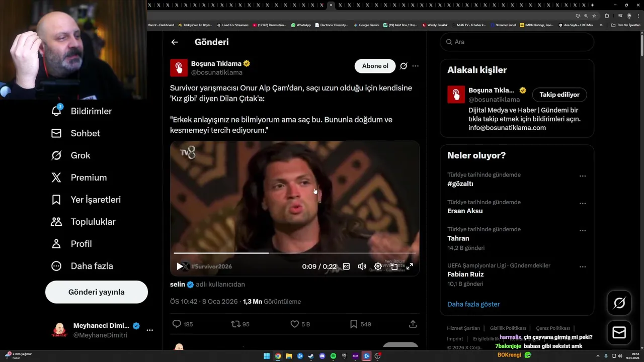
Task: Open Boşuna Tıklama in Alakalı kişiler
Action: point(491,90)
